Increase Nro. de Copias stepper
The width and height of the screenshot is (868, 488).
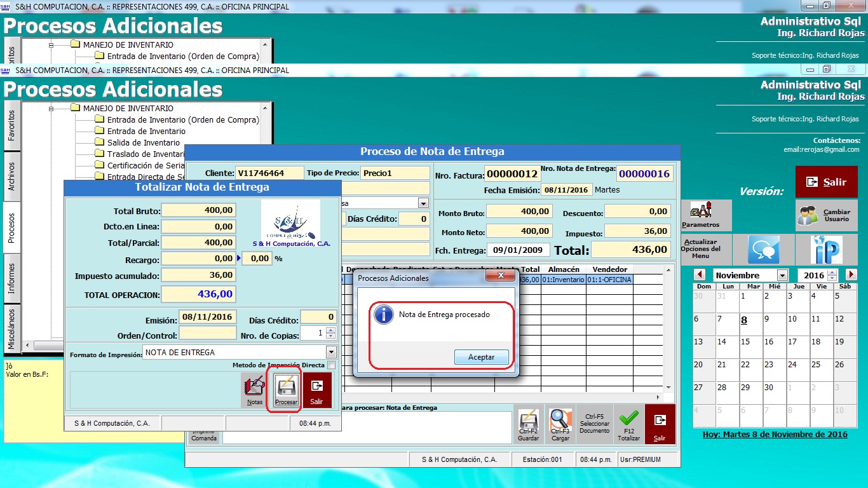point(330,330)
